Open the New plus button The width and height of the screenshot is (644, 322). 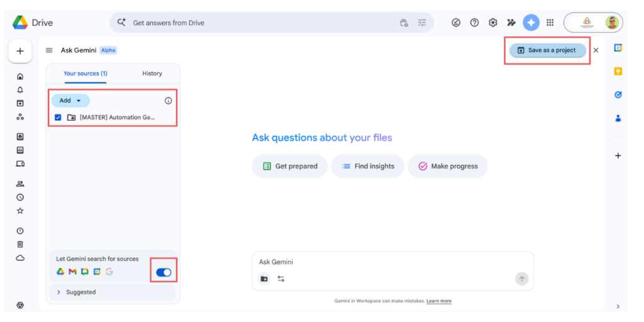pos(20,52)
